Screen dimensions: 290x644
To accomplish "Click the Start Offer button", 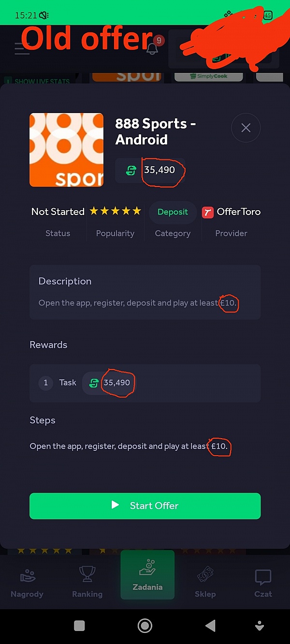I will (145, 506).
